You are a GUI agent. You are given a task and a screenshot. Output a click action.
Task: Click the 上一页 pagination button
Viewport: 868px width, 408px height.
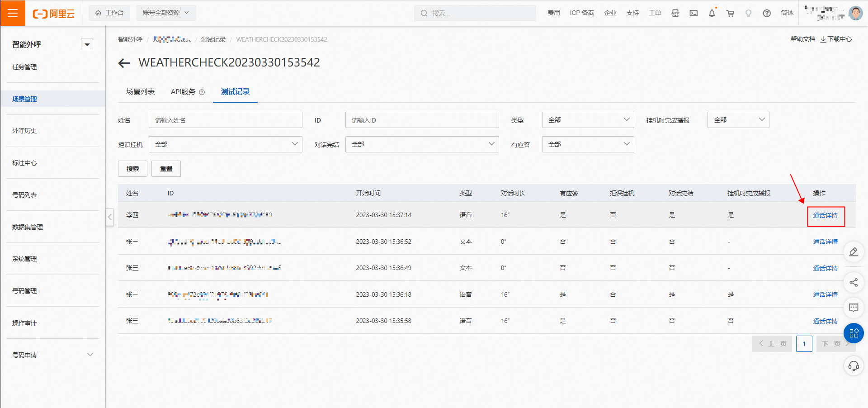tap(772, 344)
